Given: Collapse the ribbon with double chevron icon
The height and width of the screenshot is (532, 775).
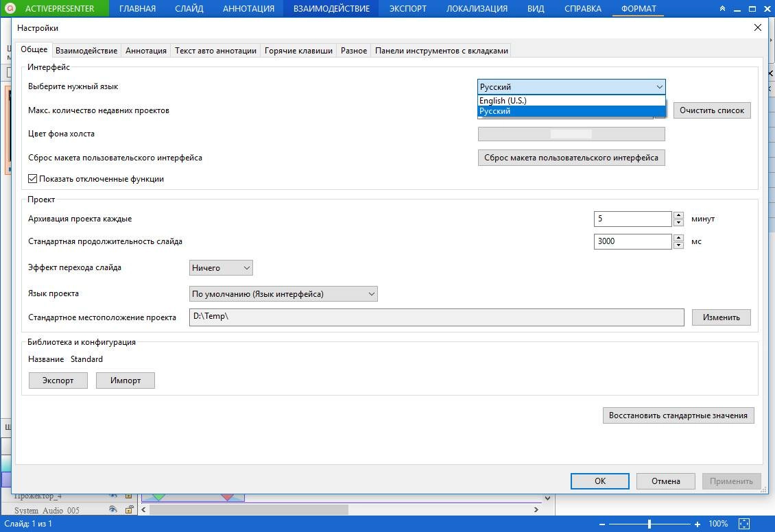Looking at the screenshot, I should tap(722, 8).
